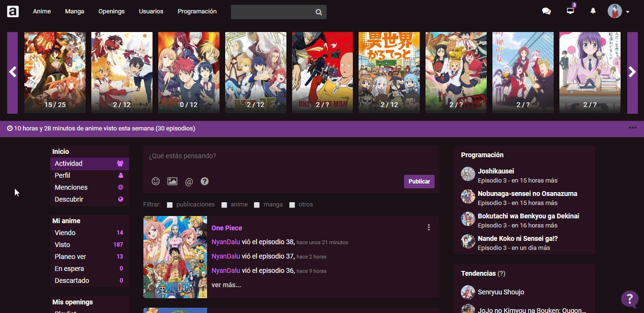Select Perfil in the Inicio sidebar
Viewport: 644px width, 313px height.
(89, 175)
